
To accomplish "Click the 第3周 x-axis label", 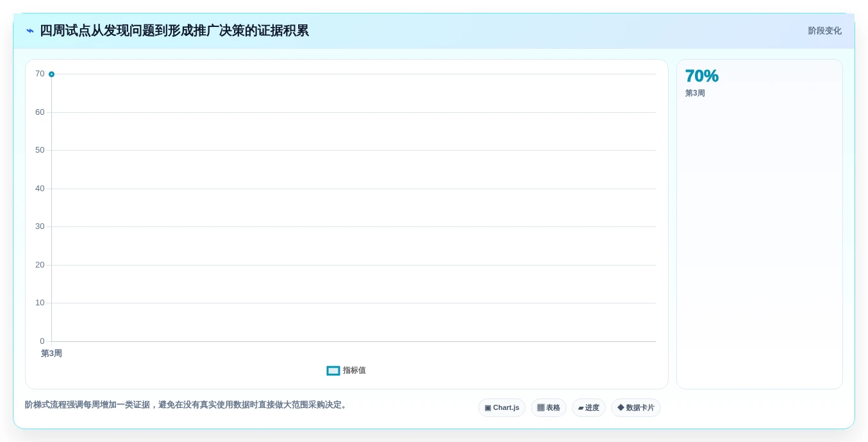I will [x=51, y=353].
